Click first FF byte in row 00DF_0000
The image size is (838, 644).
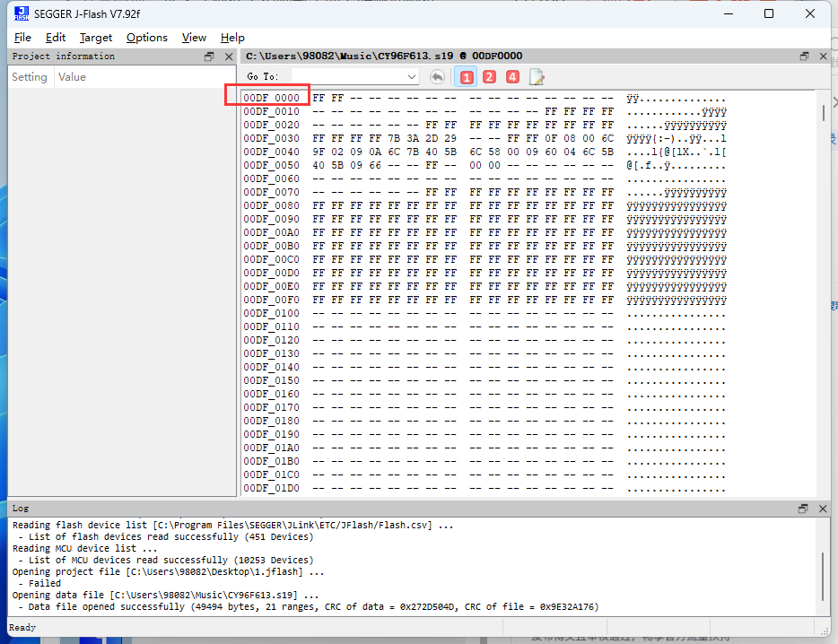click(x=319, y=98)
